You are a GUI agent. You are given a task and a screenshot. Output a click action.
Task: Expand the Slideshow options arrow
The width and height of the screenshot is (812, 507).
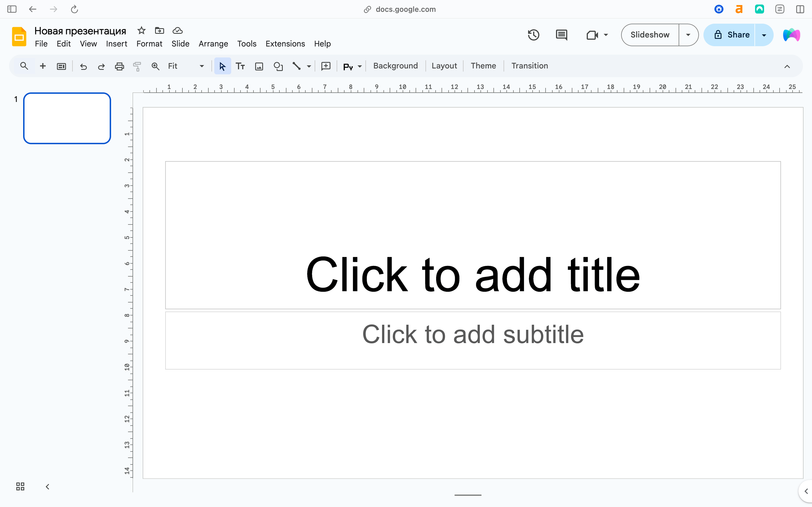pyautogui.click(x=688, y=35)
